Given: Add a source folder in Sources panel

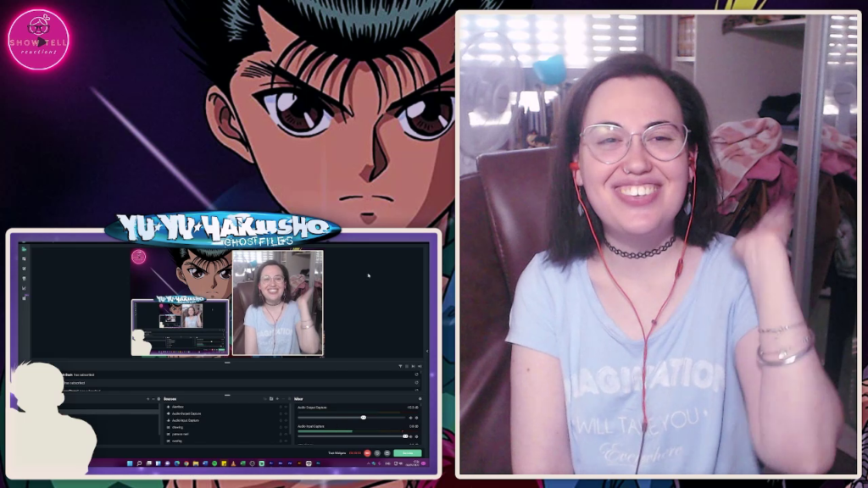Looking at the screenshot, I should coord(270,398).
